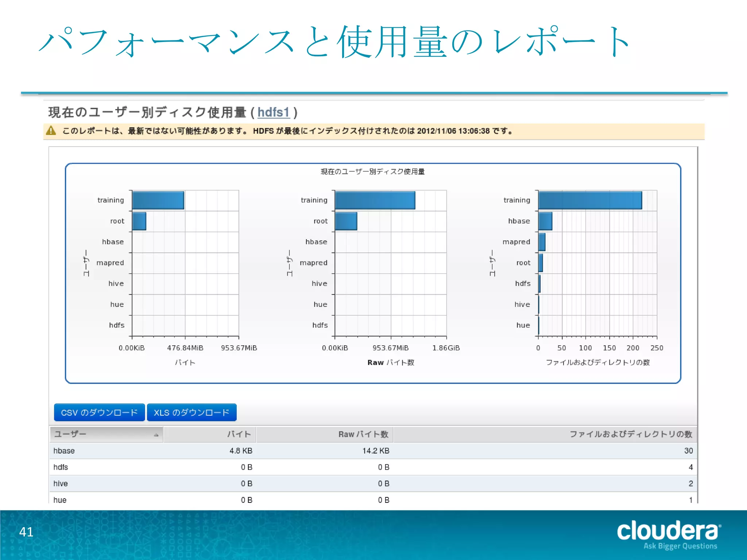Click hbase bar in file count chart
The height and width of the screenshot is (560, 747).
pyautogui.click(x=545, y=221)
